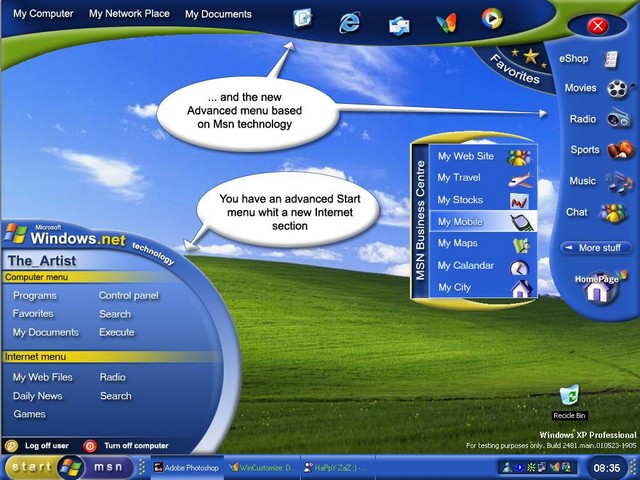Open My Stocks in MSN Business Centre
Screen dimensions: 640x480
460,200
